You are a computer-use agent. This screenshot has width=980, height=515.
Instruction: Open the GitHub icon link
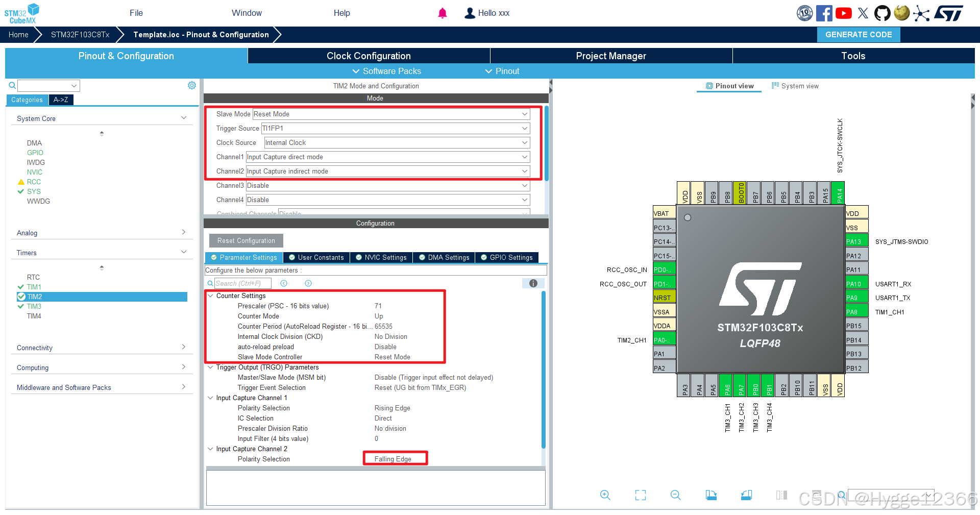click(882, 13)
